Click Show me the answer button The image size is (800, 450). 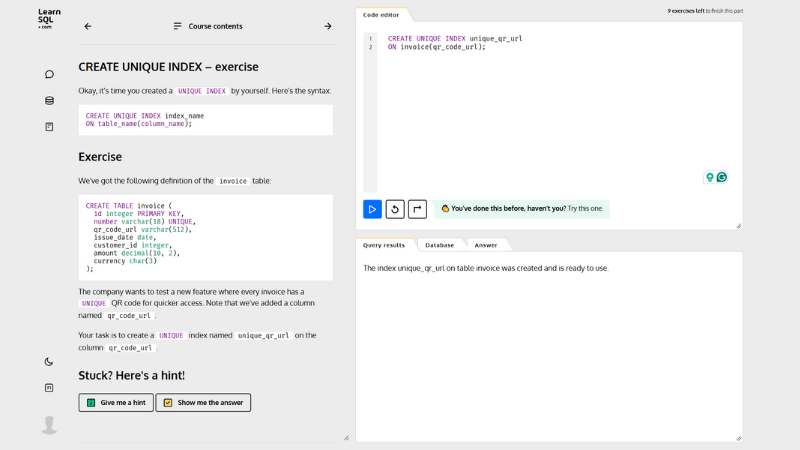203,403
